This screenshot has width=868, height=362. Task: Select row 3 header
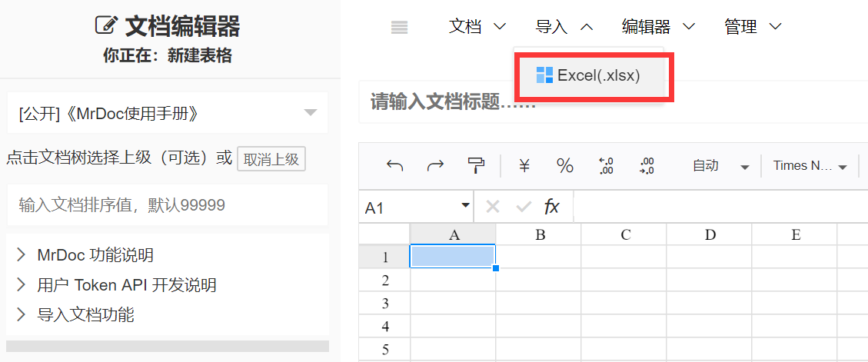(384, 304)
